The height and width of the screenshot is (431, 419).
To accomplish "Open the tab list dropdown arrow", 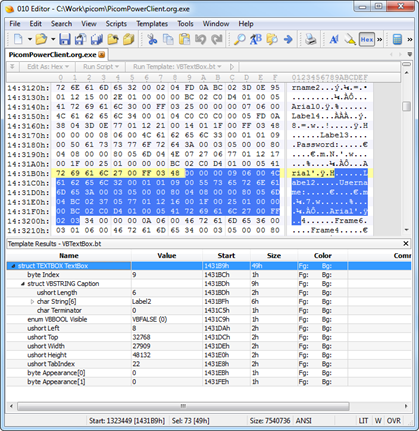I will click(410, 54).
